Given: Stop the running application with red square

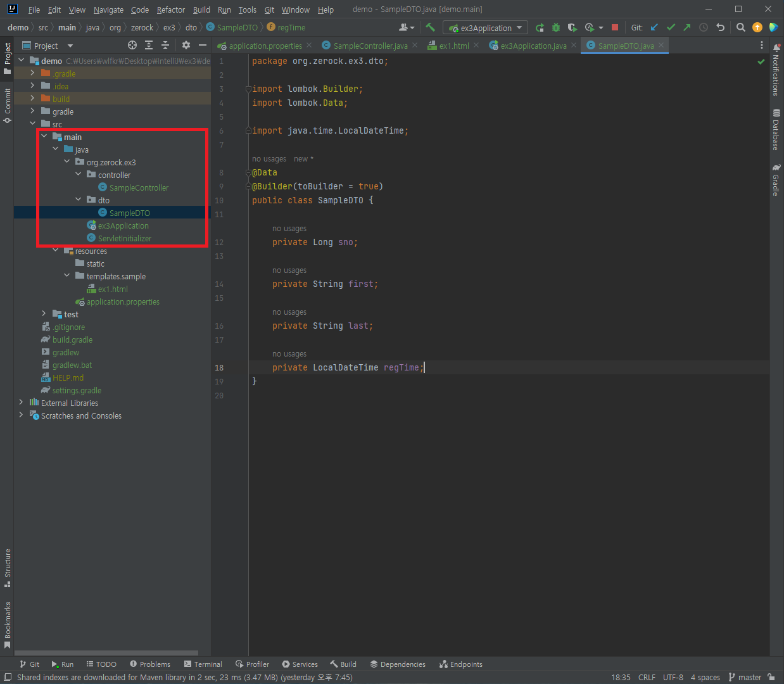Looking at the screenshot, I should [614, 27].
